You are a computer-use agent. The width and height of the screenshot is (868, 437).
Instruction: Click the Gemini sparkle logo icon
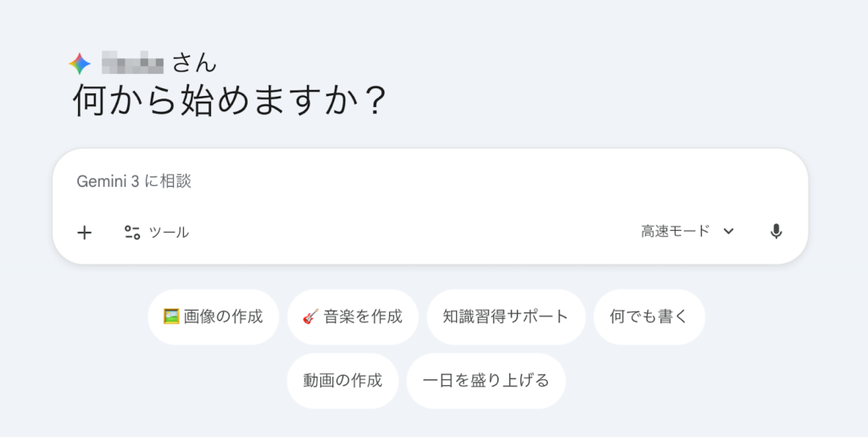[80, 64]
